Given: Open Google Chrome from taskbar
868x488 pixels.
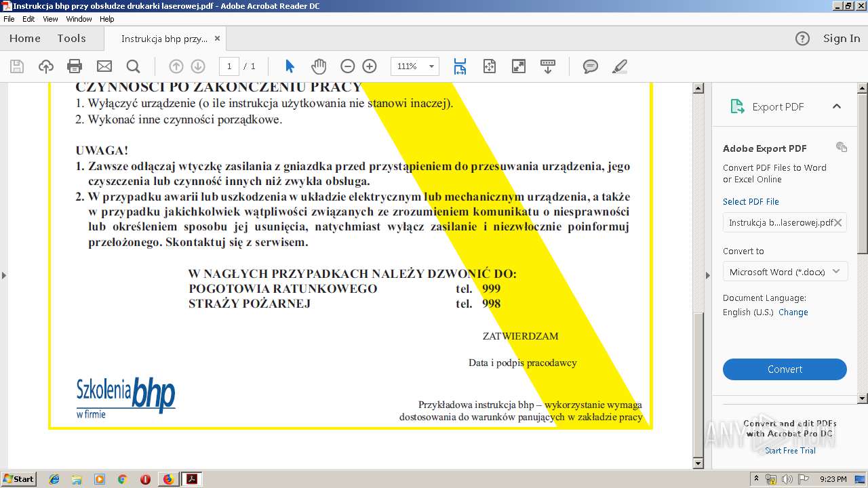Looking at the screenshot, I should pos(122,479).
